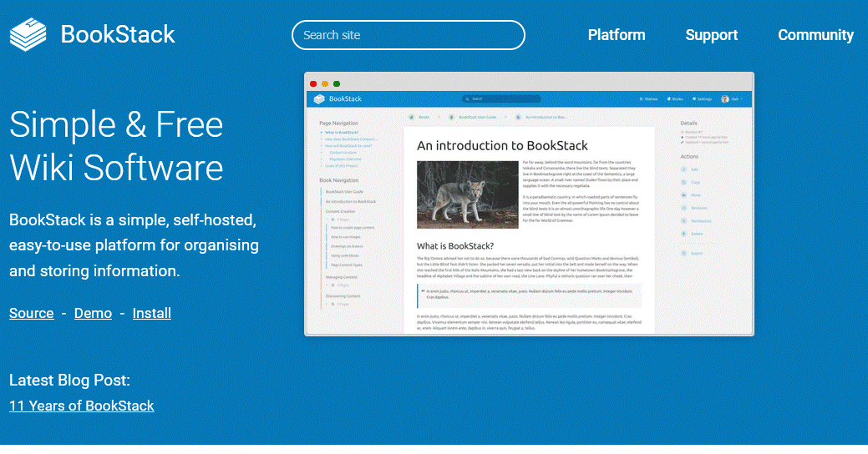Click the Latest Blog Post: label
The width and height of the screenshot is (868, 454).
[69, 381]
